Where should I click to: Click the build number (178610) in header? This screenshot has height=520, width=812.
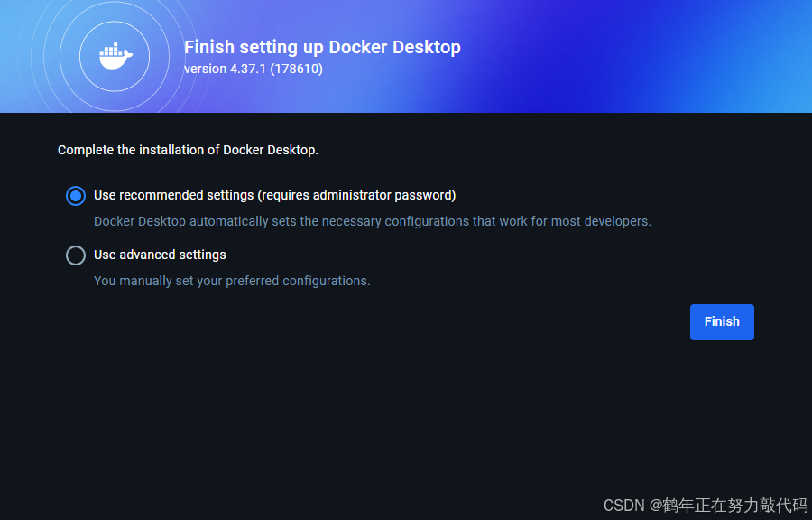click(x=297, y=69)
